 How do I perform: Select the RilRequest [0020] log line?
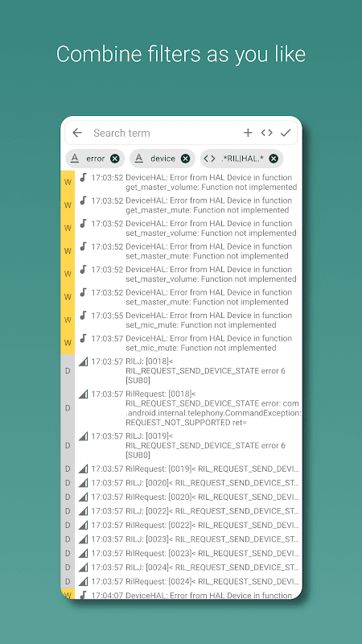point(182,497)
